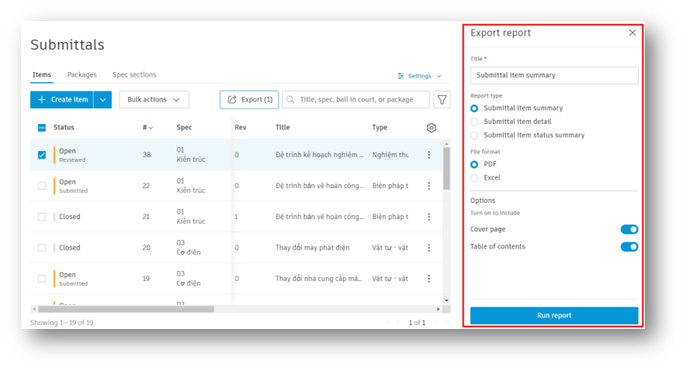Open the filter funnel icon
687x371 pixels.
(442, 100)
